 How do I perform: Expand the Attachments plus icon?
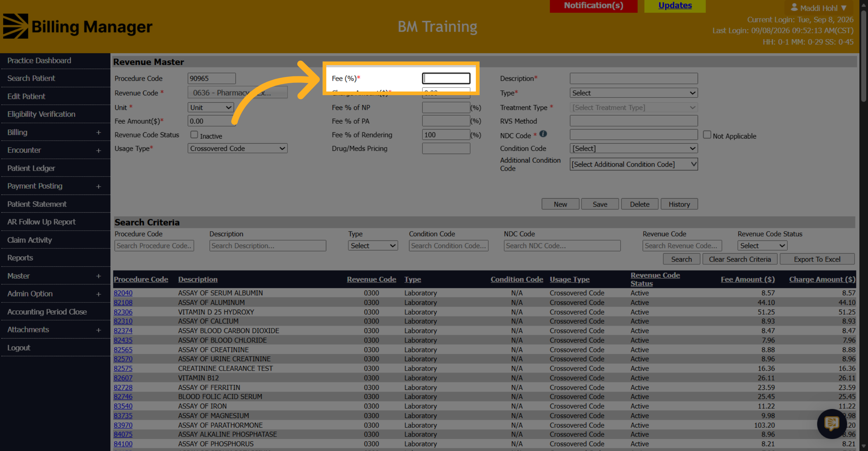point(98,330)
